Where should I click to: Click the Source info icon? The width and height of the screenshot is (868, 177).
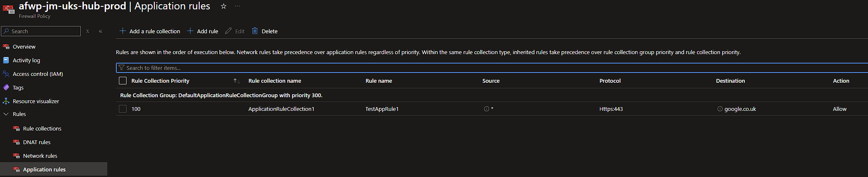(x=486, y=109)
